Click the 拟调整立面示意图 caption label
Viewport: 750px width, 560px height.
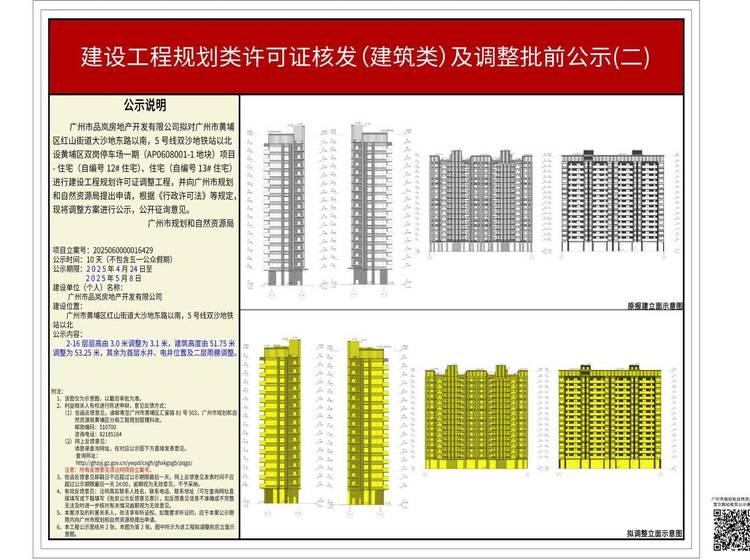pyautogui.click(x=654, y=536)
